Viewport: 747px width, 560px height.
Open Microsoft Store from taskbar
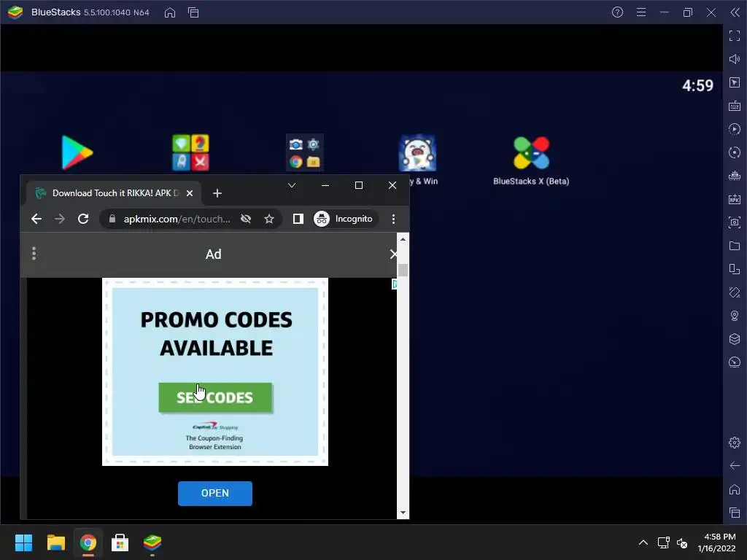(120, 542)
